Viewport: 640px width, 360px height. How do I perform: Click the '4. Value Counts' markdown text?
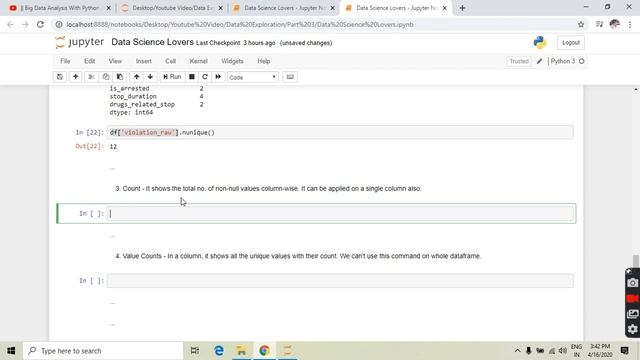pyautogui.click(x=298, y=256)
